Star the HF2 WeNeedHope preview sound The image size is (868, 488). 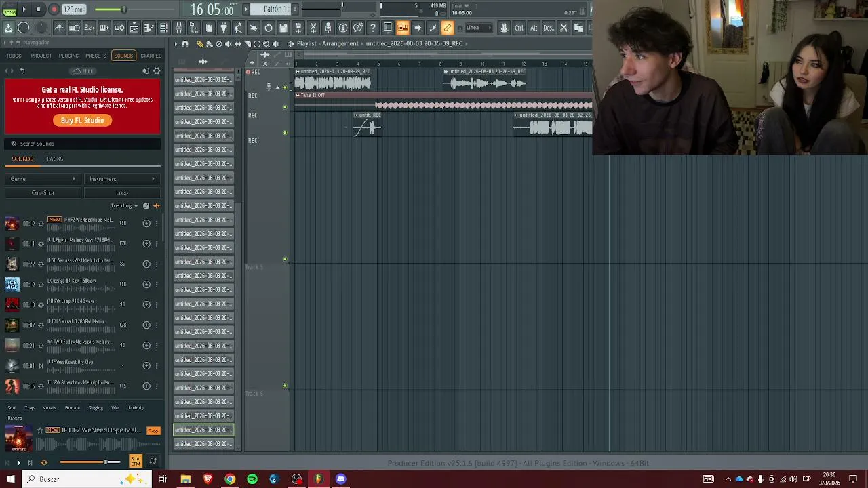point(40,430)
